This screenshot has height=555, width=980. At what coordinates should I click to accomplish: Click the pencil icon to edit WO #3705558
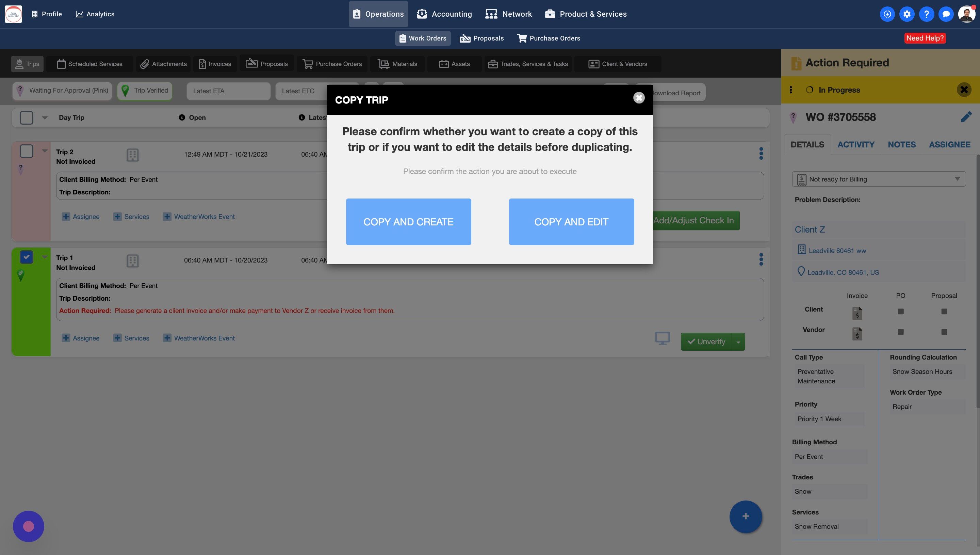(966, 117)
